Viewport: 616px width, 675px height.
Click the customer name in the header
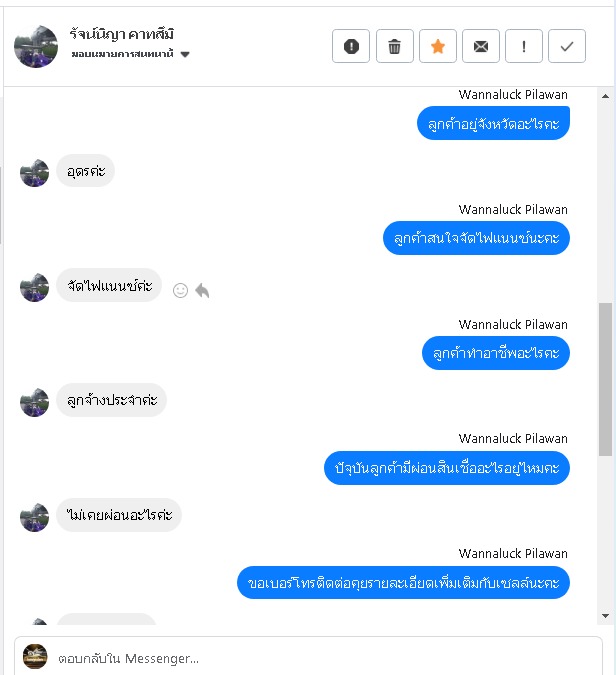pyautogui.click(x=121, y=34)
